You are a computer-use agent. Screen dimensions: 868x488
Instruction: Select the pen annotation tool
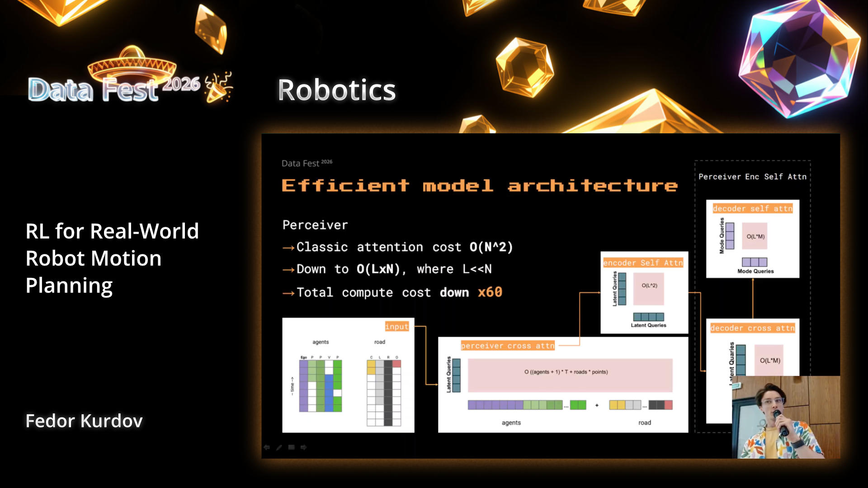coord(279,447)
